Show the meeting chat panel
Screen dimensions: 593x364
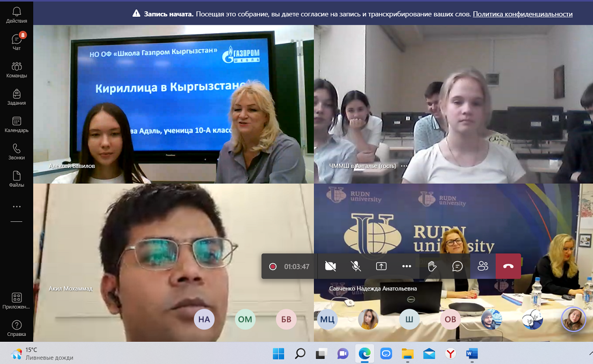point(458,266)
